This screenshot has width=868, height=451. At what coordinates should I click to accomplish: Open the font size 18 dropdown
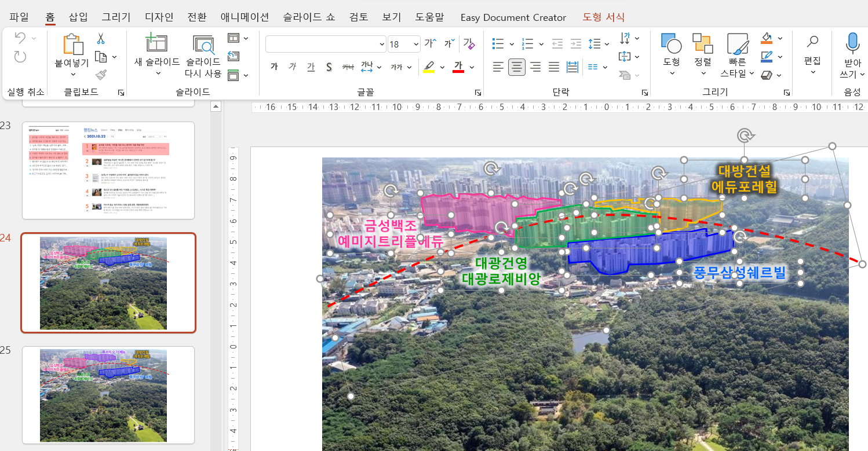pyautogui.click(x=416, y=44)
